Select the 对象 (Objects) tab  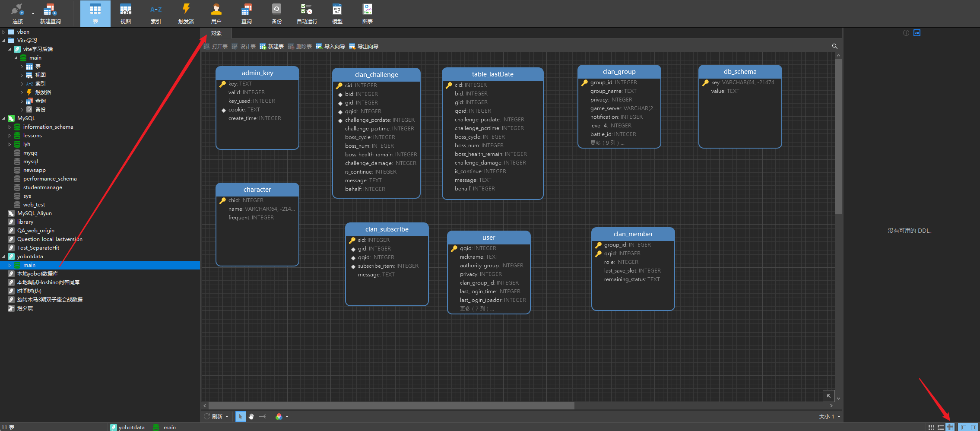coord(216,33)
